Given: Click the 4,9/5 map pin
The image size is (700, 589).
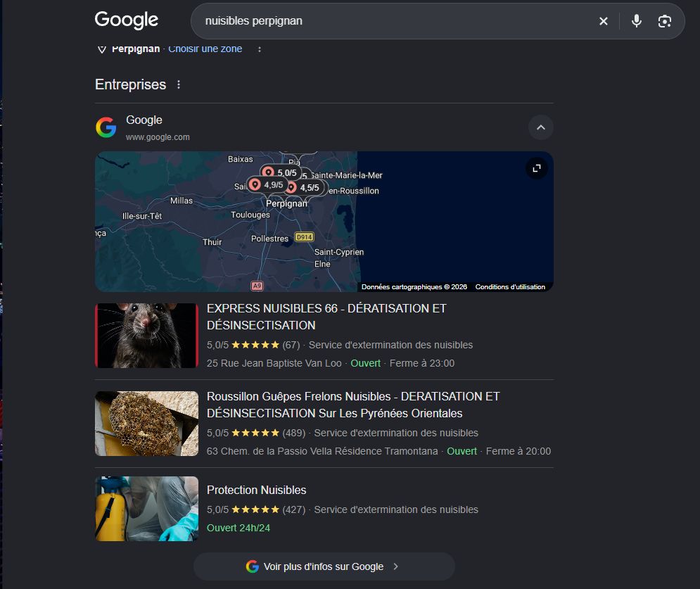Looking at the screenshot, I should click(267, 184).
